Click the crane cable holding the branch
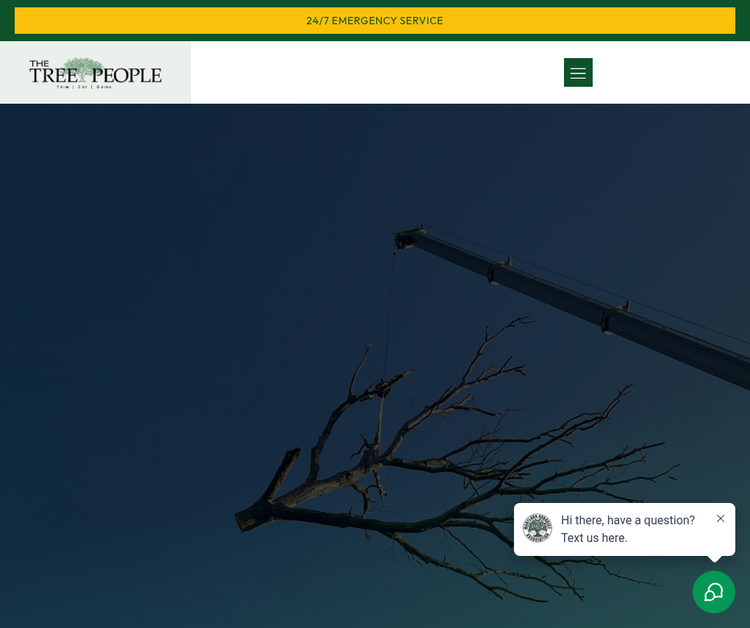750x628 pixels. click(388, 310)
